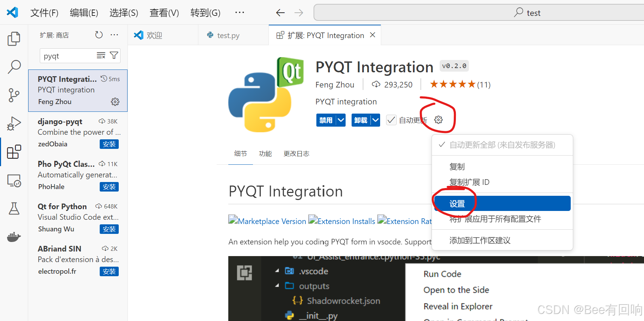This screenshot has height=321, width=644.
Task: Open the Testing flask view
Action: pos(14,209)
